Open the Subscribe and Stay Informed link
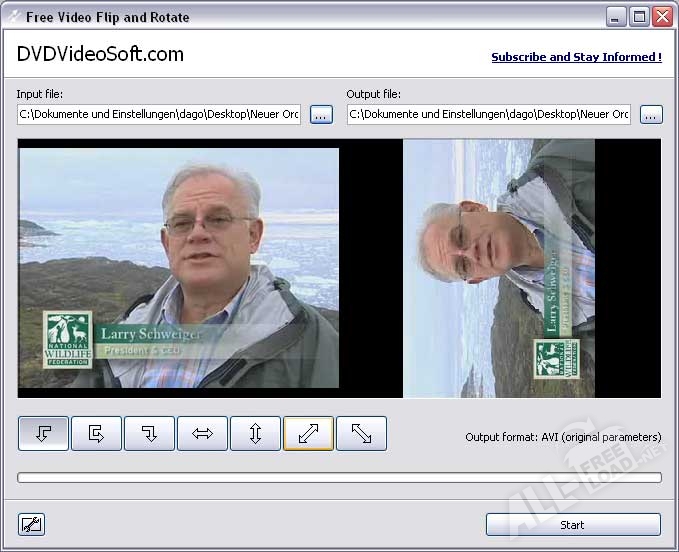Image resolution: width=679 pixels, height=552 pixels. tap(576, 57)
